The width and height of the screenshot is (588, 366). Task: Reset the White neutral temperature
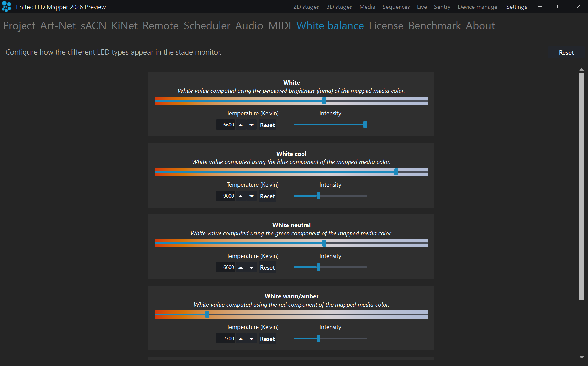pos(268,267)
